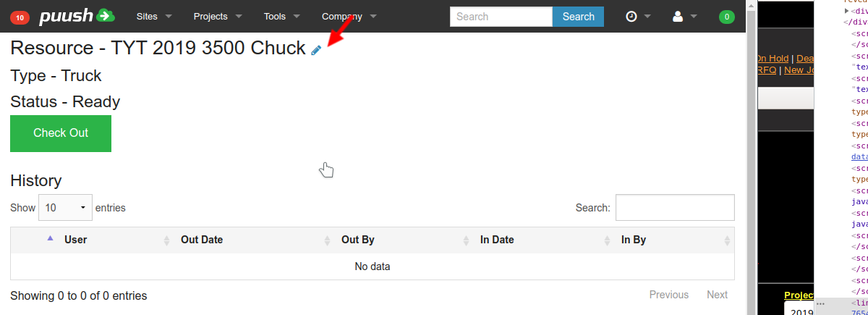Click the On Hold link
Viewport: 868px width, 315px height.
pos(773,59)
